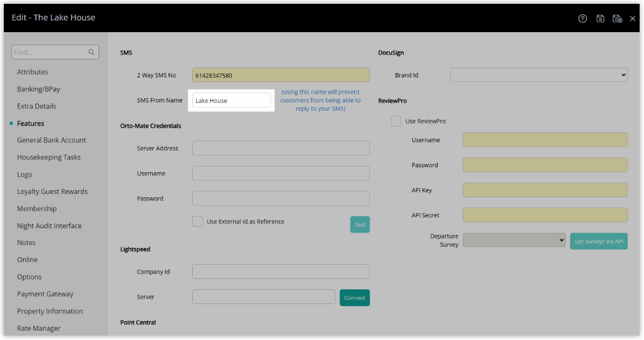Click ReviewPro Password field
Viewport: 644px width, 340px height.
coord(545,165)
